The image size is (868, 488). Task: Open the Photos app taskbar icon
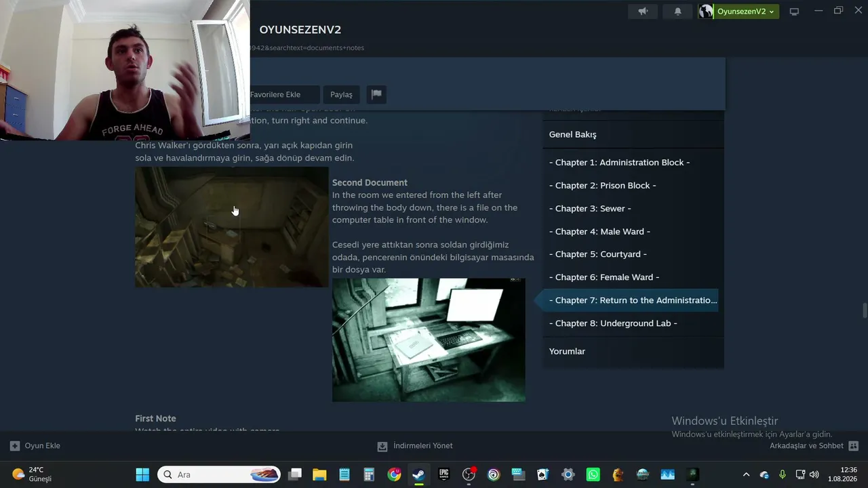(x=667, y=474)
